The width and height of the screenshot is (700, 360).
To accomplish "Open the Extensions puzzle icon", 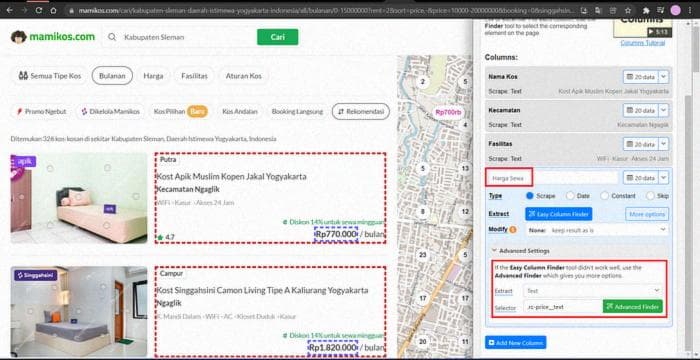I will [646, 10].
